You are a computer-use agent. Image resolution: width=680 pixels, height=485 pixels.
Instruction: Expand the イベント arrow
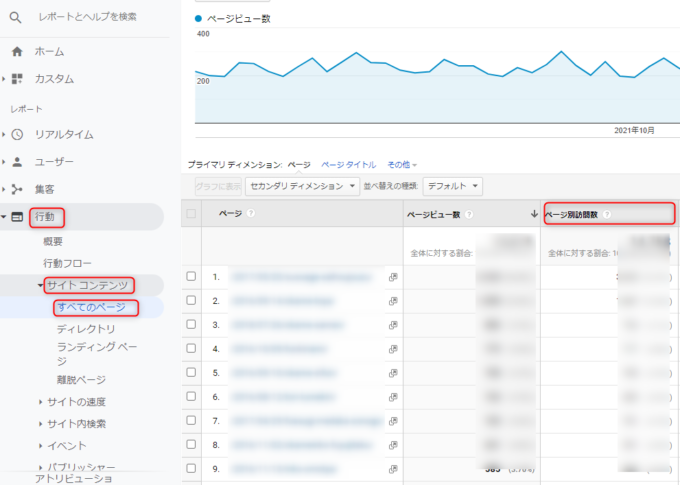pos(40,446)
